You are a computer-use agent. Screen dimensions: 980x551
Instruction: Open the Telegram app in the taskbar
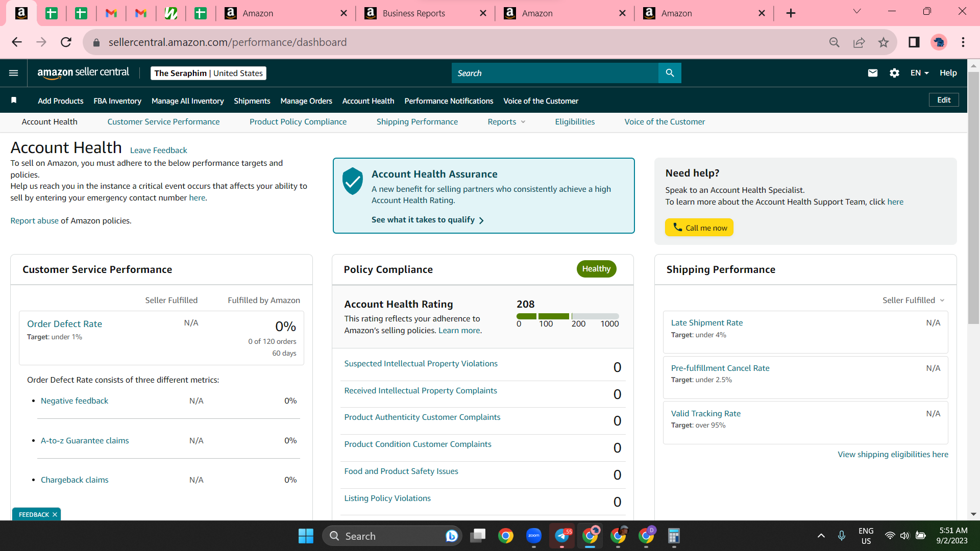pyautogui.click(x=562, y=536)
